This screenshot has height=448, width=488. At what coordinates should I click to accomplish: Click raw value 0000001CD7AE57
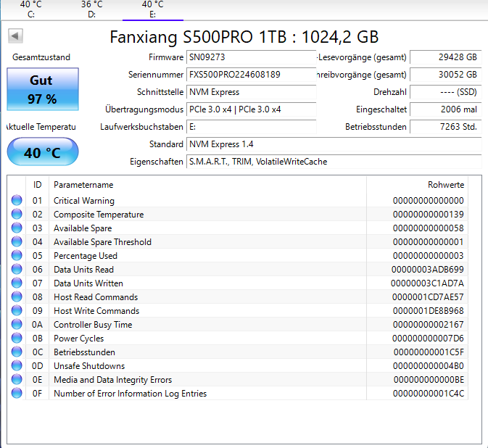428,297
